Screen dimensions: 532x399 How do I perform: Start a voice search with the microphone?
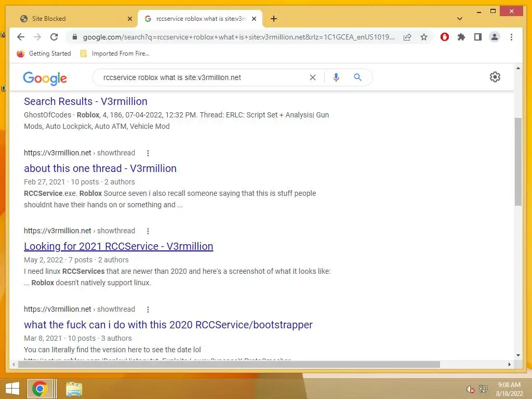(336, 77)
